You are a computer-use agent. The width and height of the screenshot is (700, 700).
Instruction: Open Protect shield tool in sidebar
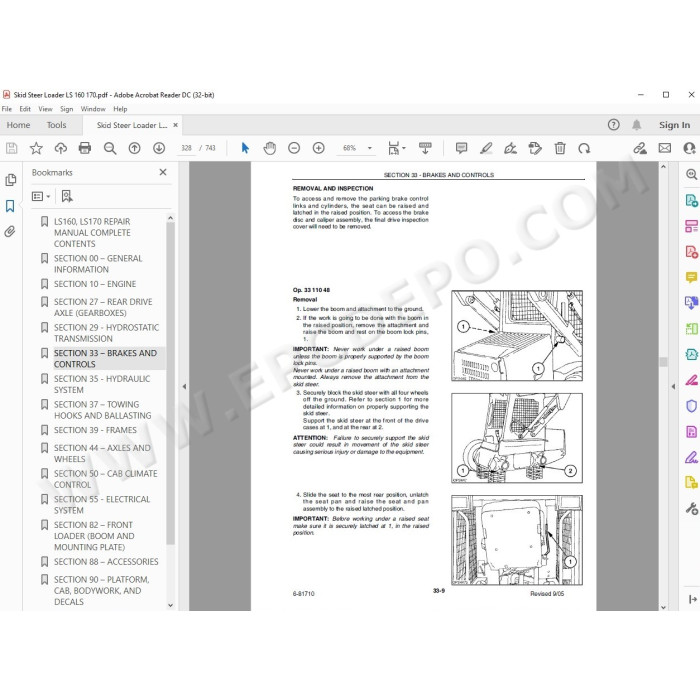coord(692,406)
